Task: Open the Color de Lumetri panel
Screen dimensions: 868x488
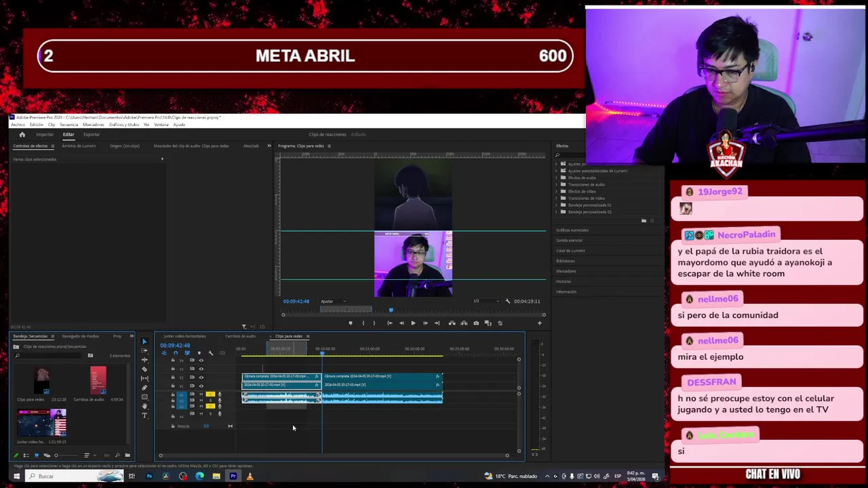Action: (x=570, y=251)
